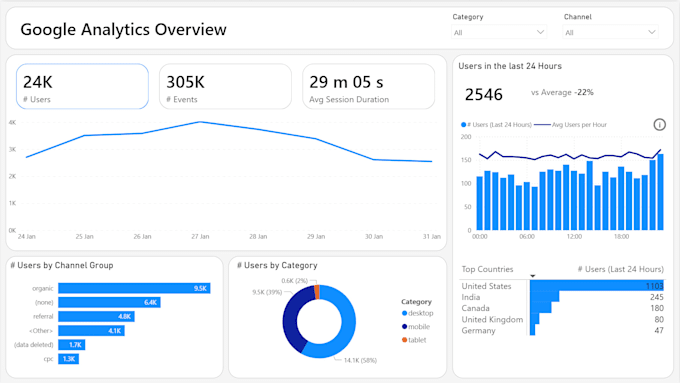The height and width of the screenshot is (383, 680).
Task: Click the United Kingdom row
Action: click(562, 319)
